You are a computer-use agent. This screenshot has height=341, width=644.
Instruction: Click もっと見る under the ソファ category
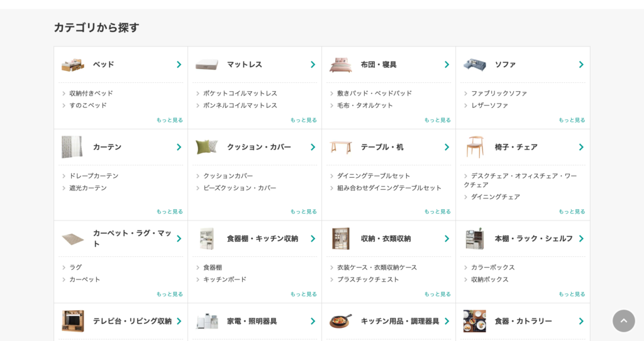pyautogui.click(x=571, y=120)
